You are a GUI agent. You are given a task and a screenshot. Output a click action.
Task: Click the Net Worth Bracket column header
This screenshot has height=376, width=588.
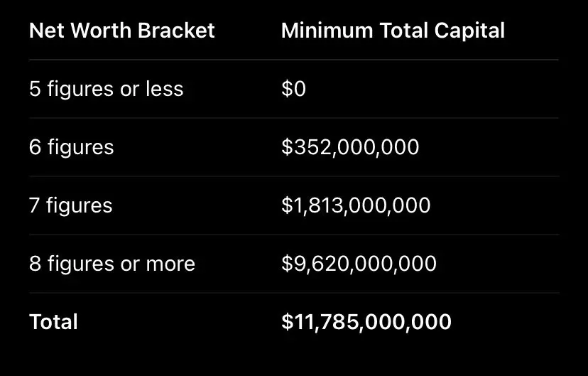point(122,31)
